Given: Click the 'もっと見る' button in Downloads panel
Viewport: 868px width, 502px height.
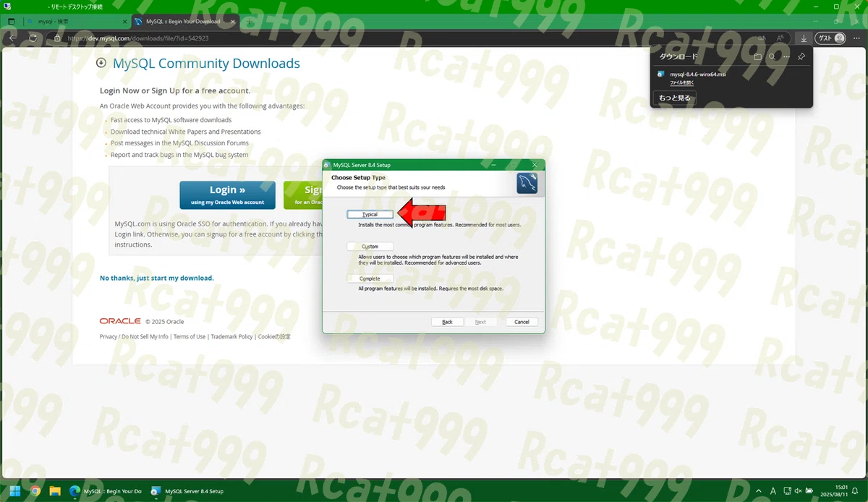Looking at the screenshot, I should point(675,97).
